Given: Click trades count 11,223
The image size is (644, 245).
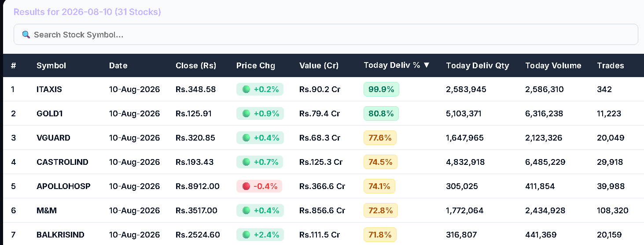Looking at the screenshot, I should pos(609,114).
